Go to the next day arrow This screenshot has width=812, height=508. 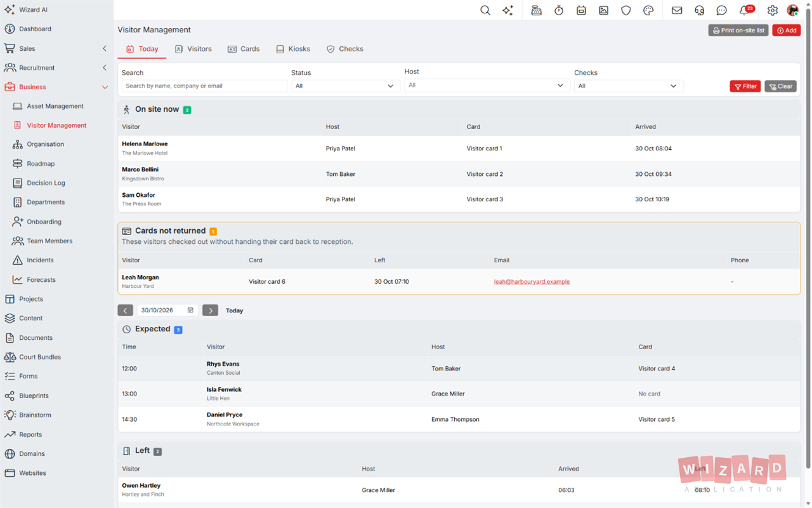click(210, 311)
